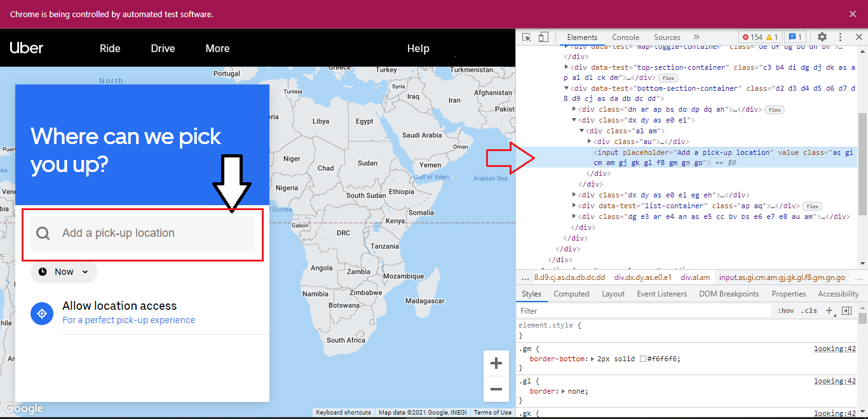
Task: Toggle :hov element state panel
Action: pos(786,311)
